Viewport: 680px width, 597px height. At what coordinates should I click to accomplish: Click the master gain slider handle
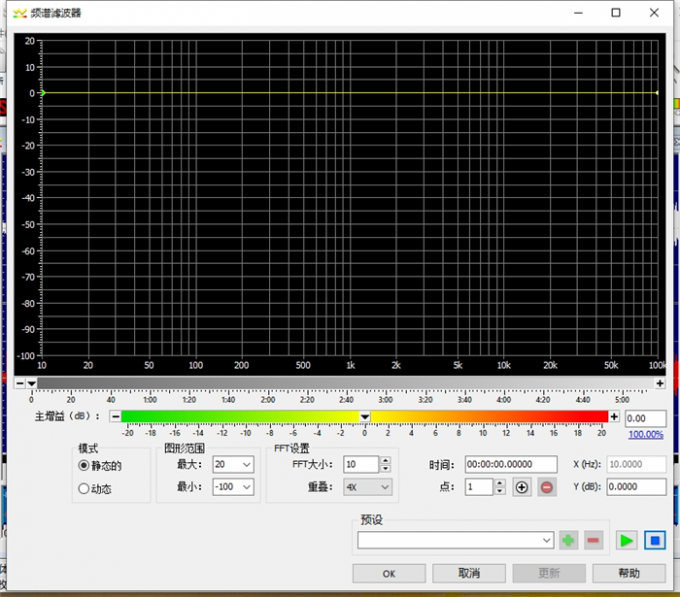click(365, 417)
